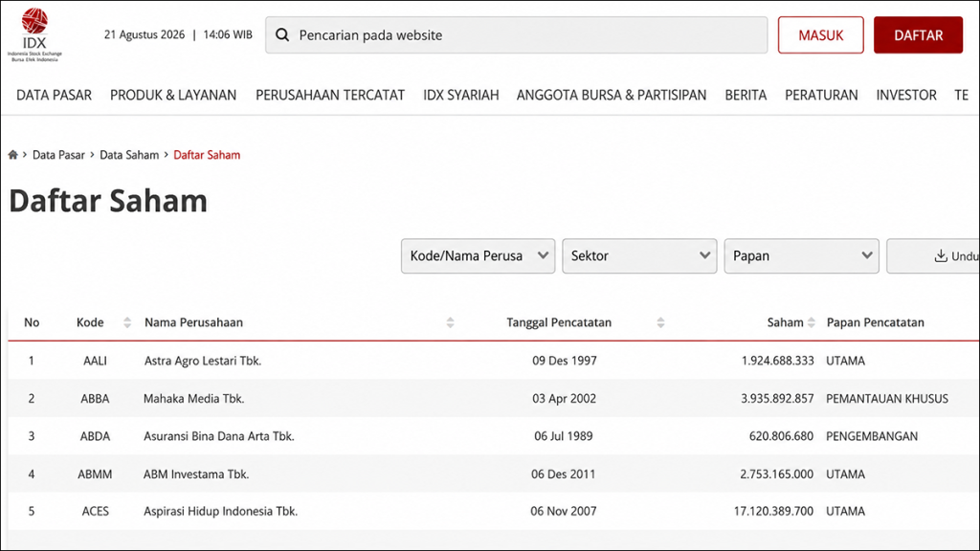The width and height of the screenshot is (980, 551).
Task: Open ANGGOTA BURSA & PARTISIPAN menu
Action: (612, 95)
